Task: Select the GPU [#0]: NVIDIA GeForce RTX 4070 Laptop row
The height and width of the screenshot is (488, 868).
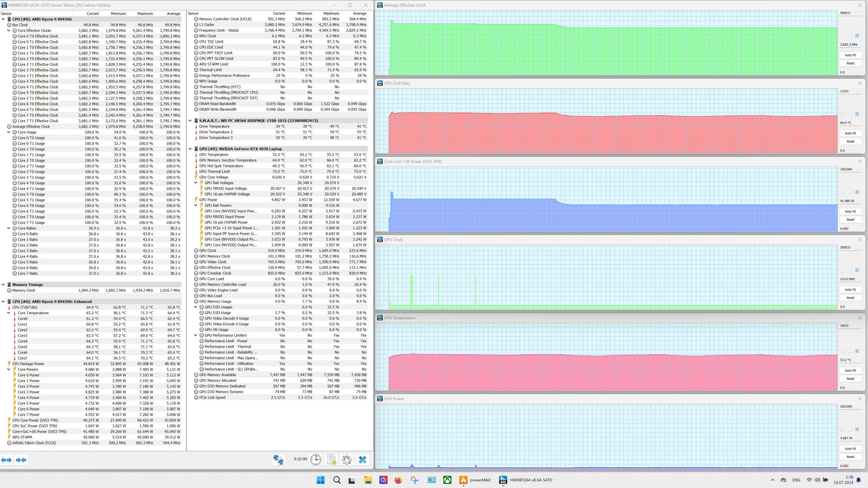Action: pos(278,149)
